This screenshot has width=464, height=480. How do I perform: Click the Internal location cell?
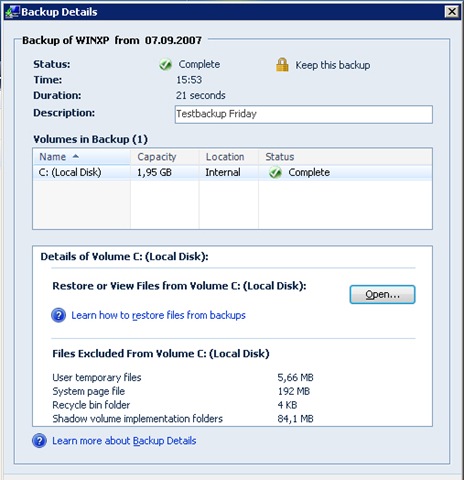pyautogui.click(x=223, y=172)
